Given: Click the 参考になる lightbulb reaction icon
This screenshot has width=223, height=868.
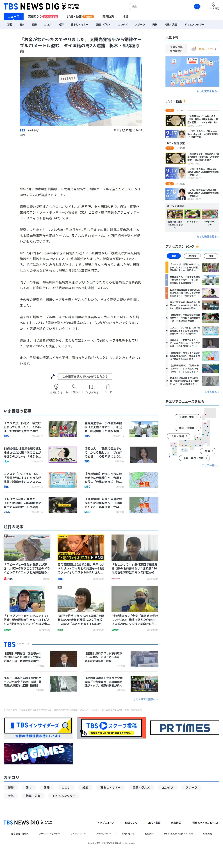Looking at the screenshot, I should point(56,386).
